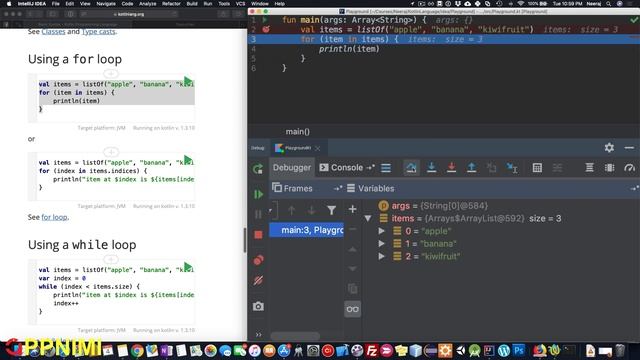
Task: Go to previous frame with up arrow
Action: click(291, 210)
